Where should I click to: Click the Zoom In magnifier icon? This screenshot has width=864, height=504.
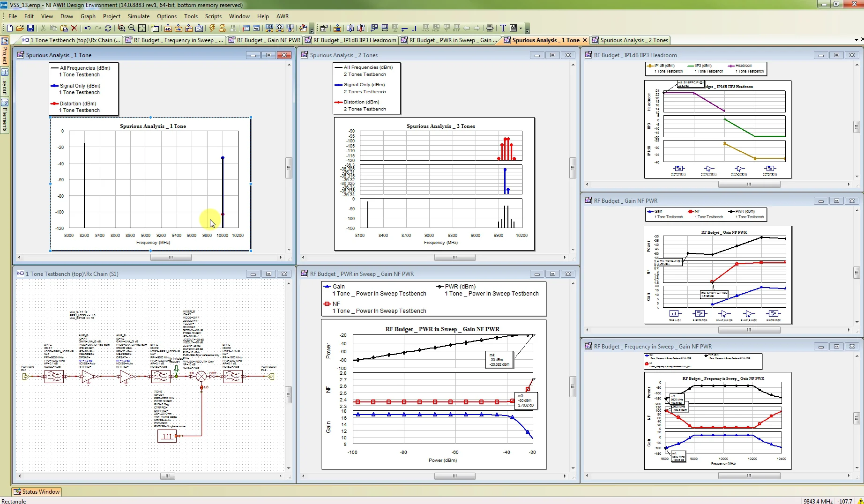(121, 28)
